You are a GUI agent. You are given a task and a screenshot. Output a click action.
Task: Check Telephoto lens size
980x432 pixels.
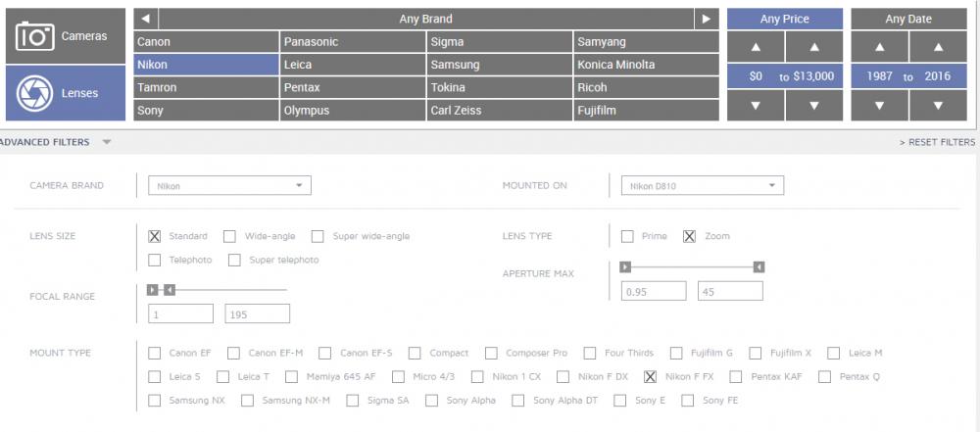(155, 260)
